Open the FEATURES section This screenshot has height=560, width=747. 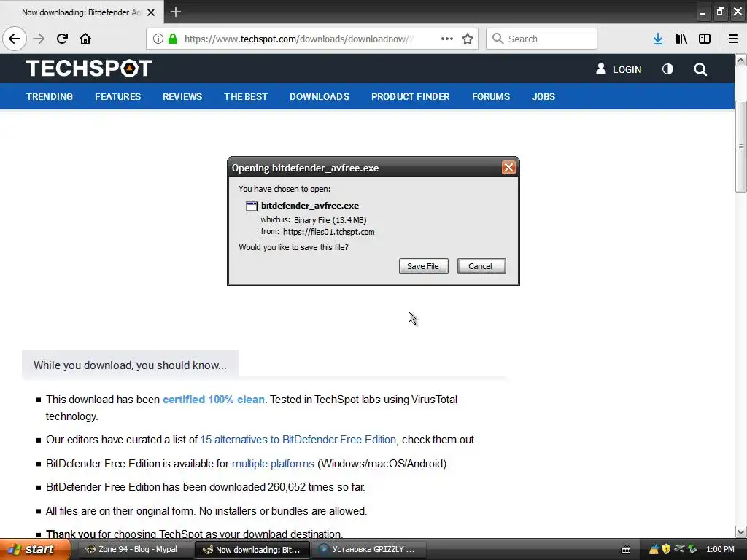click(117, 97)
